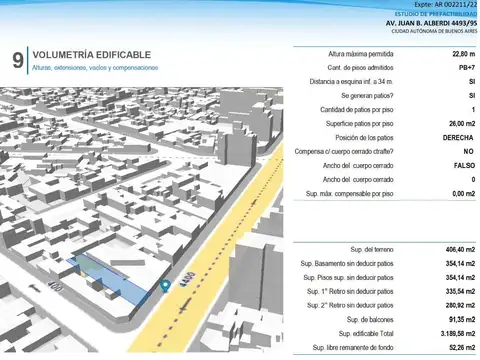Click Sup. libre remanente de fondo label
The image size is (480, 360).
click(353, 348)
